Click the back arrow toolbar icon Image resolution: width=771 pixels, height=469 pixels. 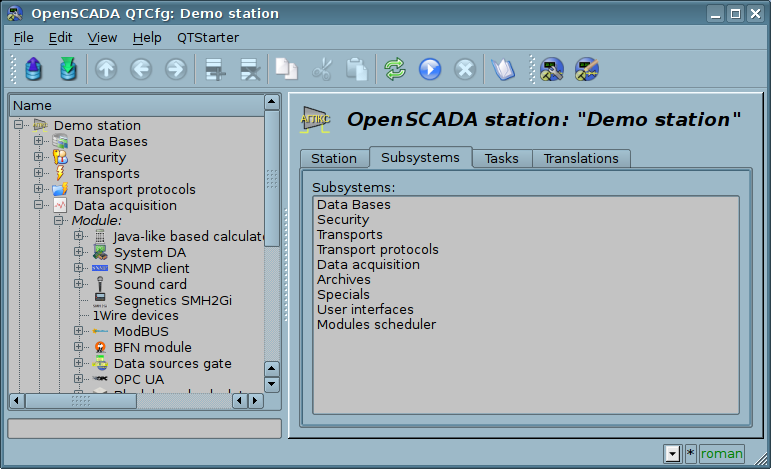[x=141, y=69]
